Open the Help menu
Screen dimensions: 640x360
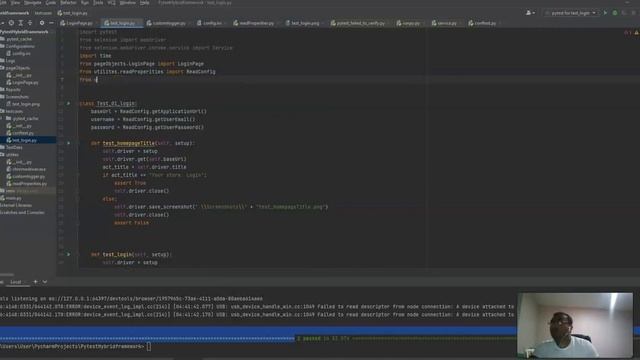pyautogui.click(x=145, y=2)
